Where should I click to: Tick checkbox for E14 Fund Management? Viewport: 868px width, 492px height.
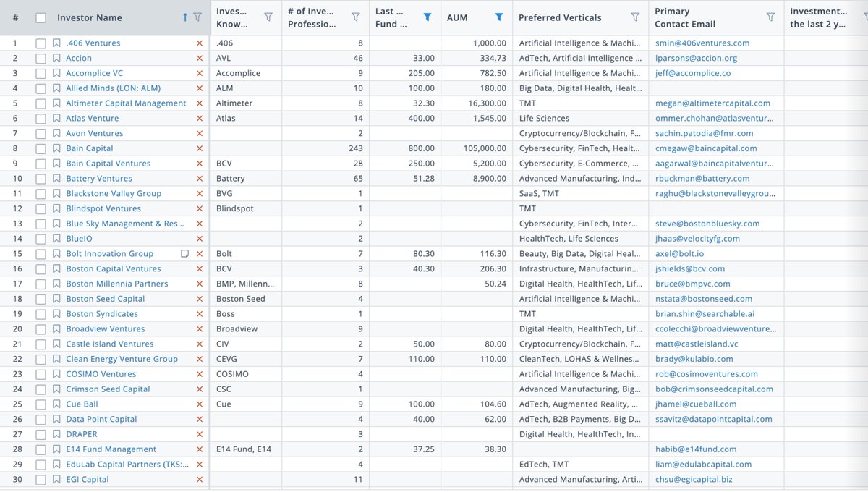[x=41, y=449]
